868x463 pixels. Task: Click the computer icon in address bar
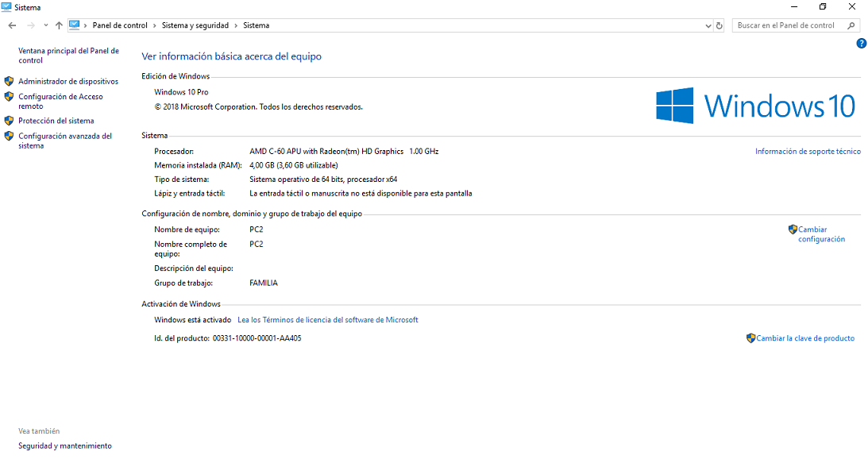pyautogui.click(x=74, y=25)
